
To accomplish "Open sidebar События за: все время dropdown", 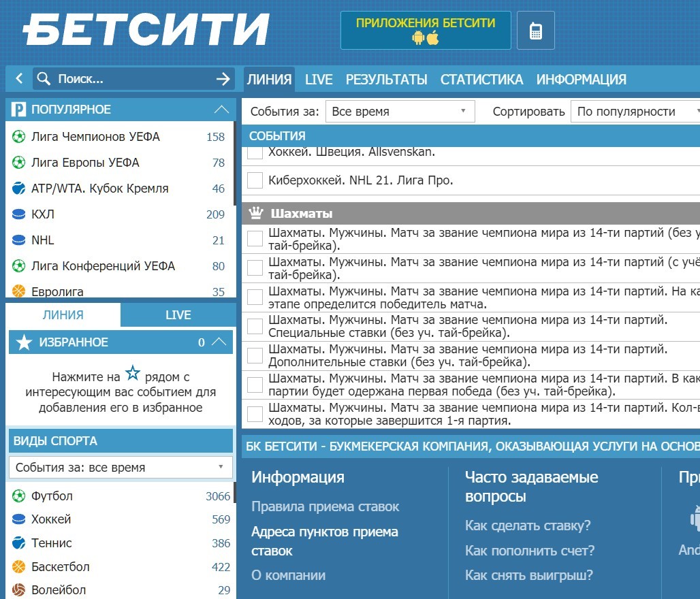I will (121, 468).
